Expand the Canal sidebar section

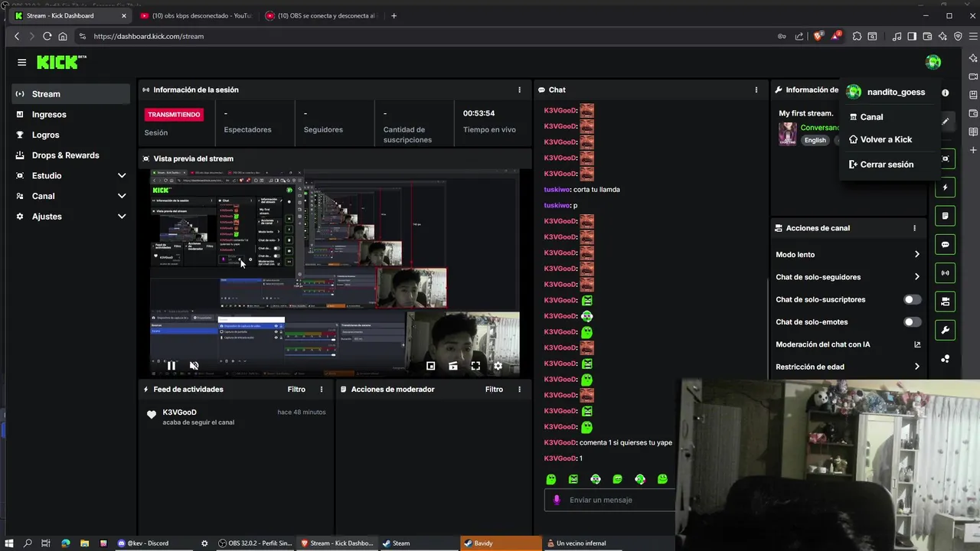pyautogui.click(x=122, y=196)
